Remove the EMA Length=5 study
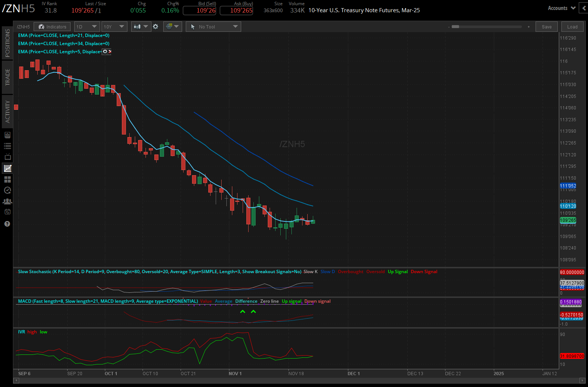Viewport: 588px width, 387px height. (x=110, y=51)
